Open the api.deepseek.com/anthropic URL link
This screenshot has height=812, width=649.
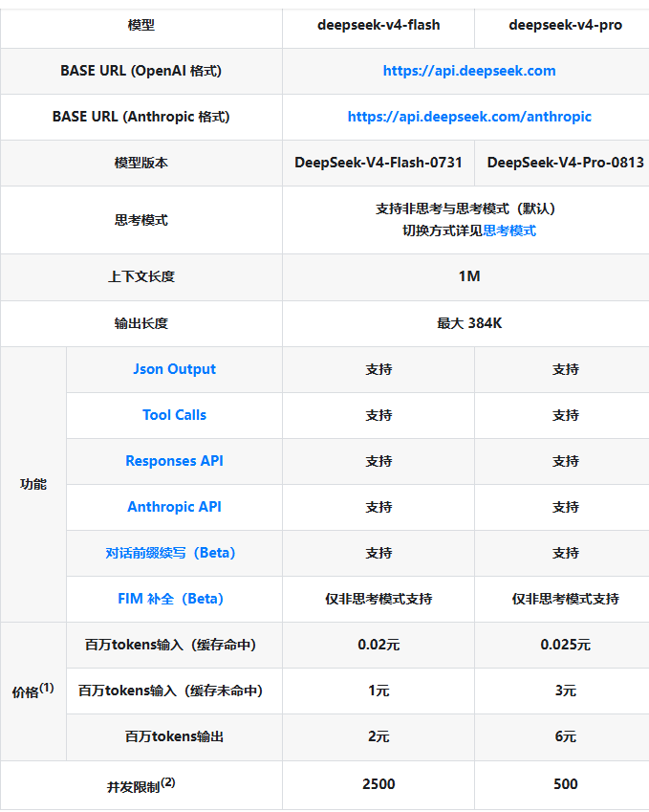point(469,117)
